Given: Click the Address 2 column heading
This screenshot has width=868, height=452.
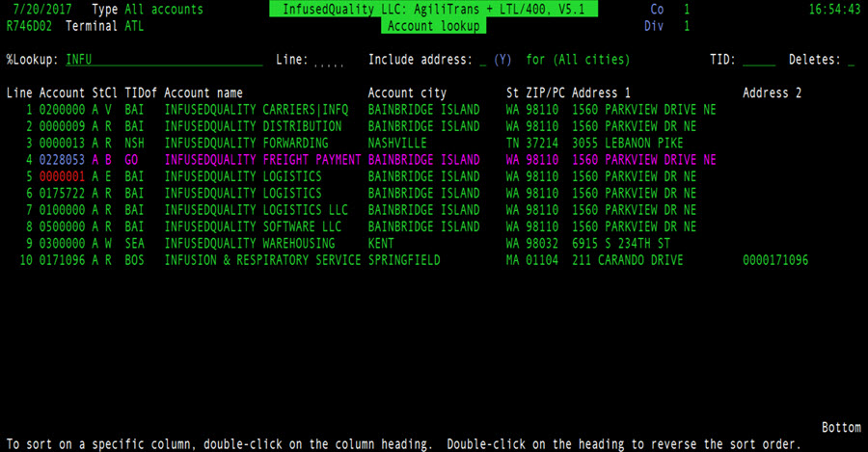Looking at the screenshot, I should (x=773, y=93).
